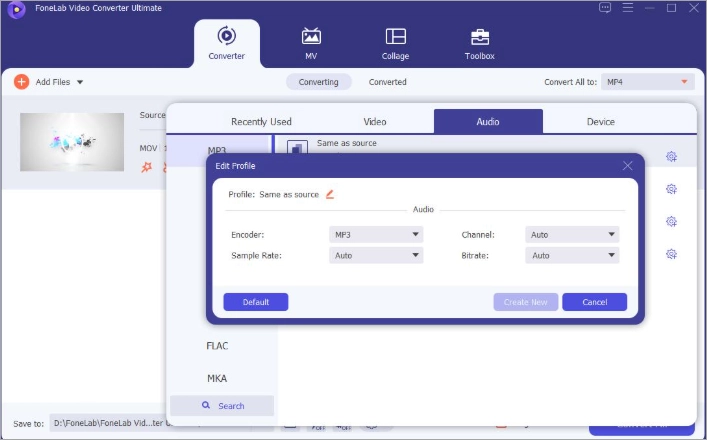The image size is (707, 440).
Task: Open the Channel dropdown
Action: coord(572,234)
